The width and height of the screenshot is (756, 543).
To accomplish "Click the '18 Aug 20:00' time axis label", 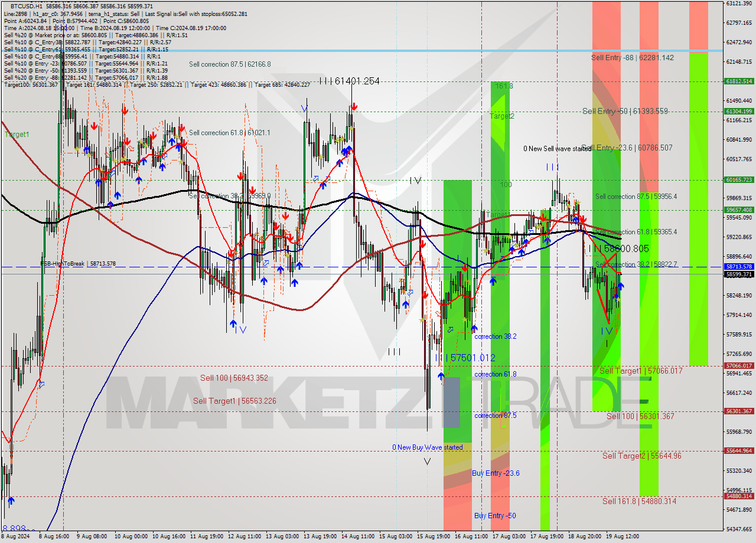I will pos(584,537).
